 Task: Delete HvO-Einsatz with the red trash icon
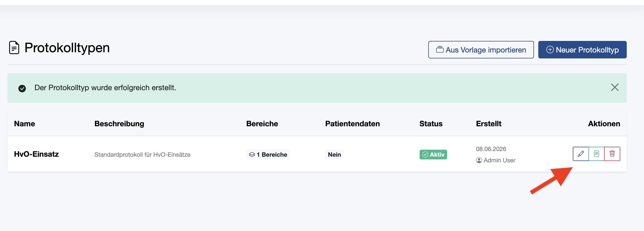coord(612,154)
